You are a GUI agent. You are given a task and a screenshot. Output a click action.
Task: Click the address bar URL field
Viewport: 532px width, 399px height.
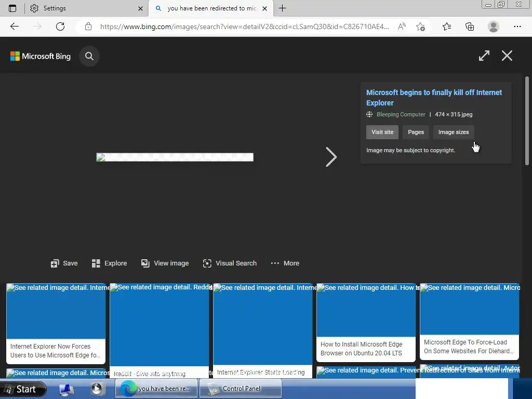(x=244, y=26)
